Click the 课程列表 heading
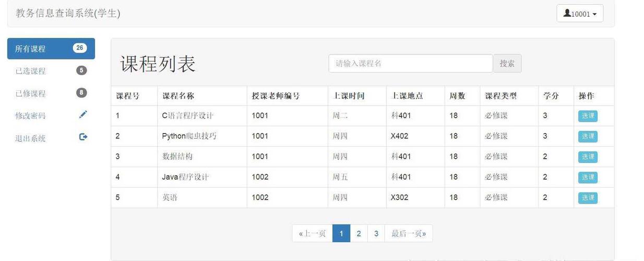The height and width of the screenshot is (261, 644). point(158,64)
